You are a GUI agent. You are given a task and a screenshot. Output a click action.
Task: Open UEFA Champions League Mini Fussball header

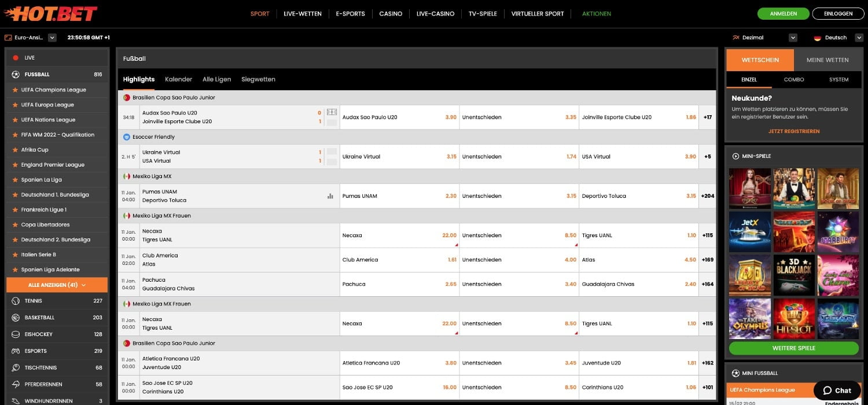[793, 390]
